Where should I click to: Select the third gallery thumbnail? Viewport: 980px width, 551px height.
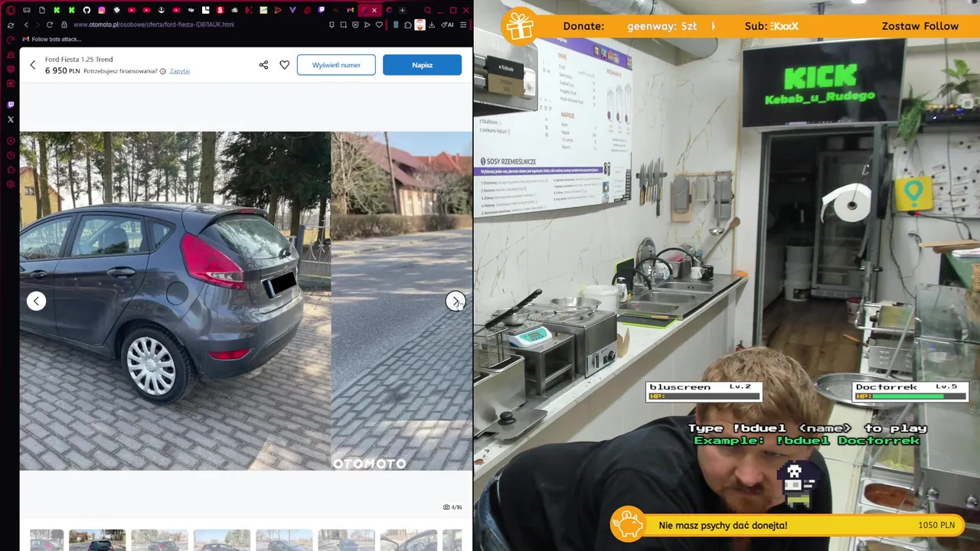pyautogui.click(x=159, y=540)
